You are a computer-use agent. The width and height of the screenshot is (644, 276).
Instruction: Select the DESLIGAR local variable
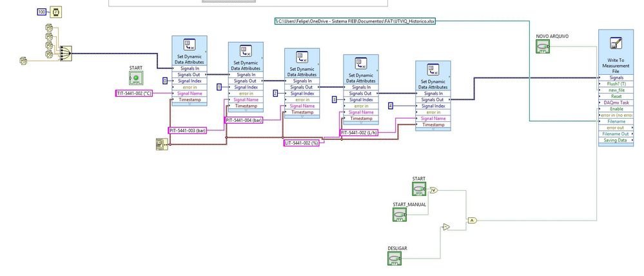coord(395,259)
